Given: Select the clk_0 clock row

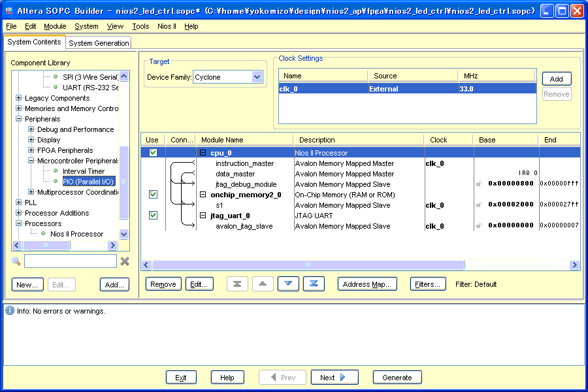Looking at the screenshot, I should click(x=407, y=89).
